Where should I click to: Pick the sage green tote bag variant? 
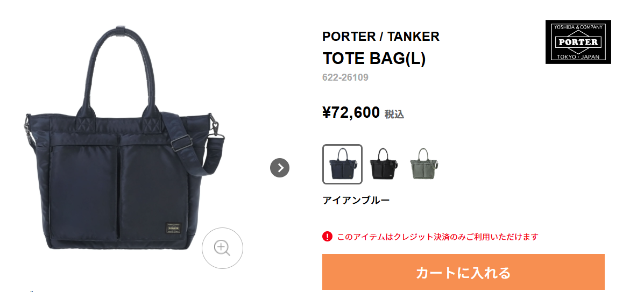pyautogui.click(x=424, y=164)
